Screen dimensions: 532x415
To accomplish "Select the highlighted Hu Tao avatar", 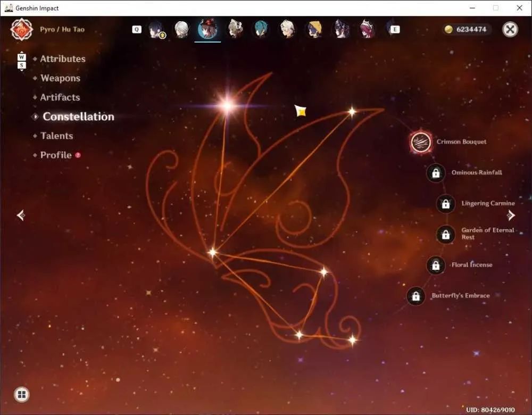I will [x=207, y=29].
